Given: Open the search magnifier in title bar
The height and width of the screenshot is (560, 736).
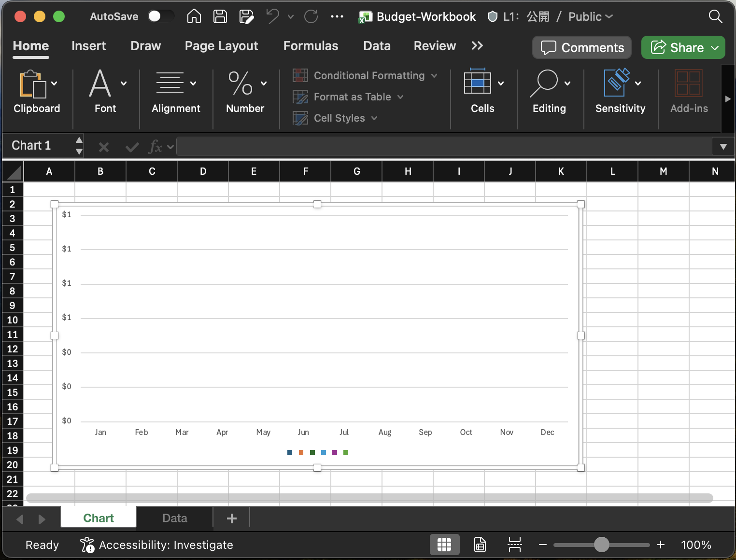Looking at the screenshot, I should click(x=715, y=16).
